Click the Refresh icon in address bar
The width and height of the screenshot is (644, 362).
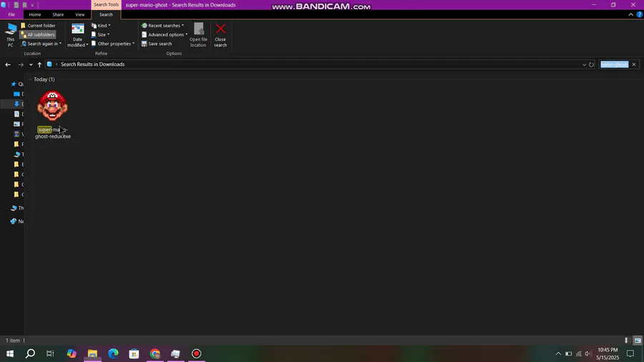(x=592, y=64)
